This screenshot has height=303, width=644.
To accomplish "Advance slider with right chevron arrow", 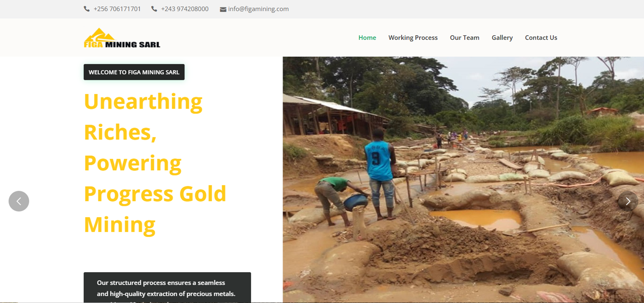I will tap(628, 201).
